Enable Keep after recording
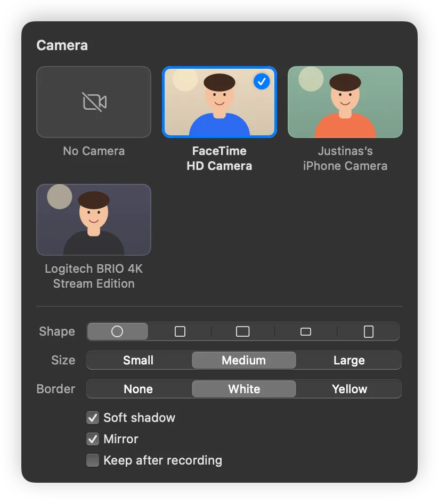The image size is (439, 504). click(x=93, y=460)
